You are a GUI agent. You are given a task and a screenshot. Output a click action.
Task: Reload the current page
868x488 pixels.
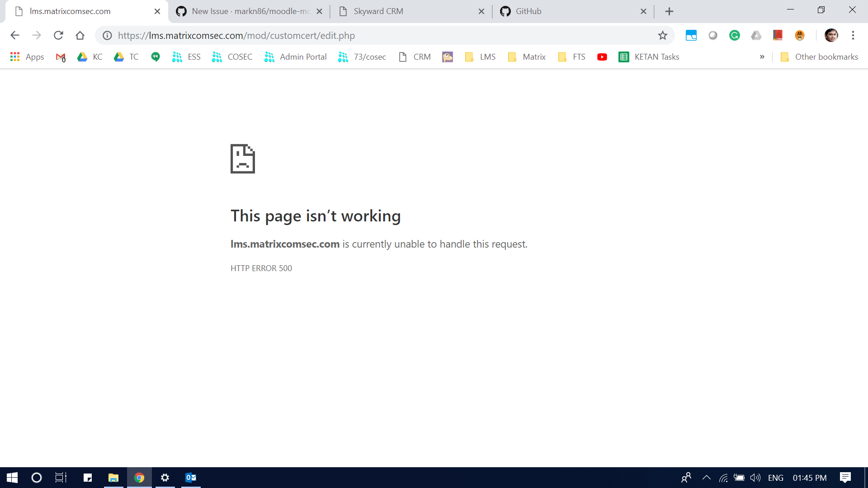click(58, 35)
